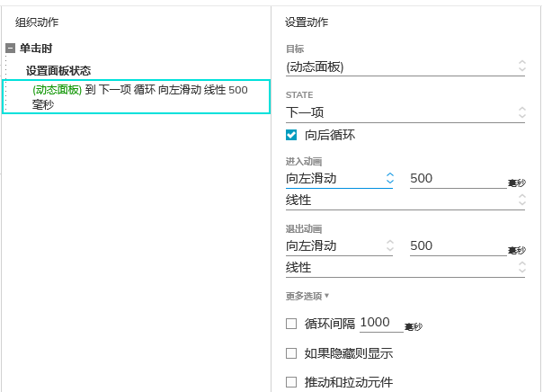The height and width of the screenshot is (392, 543).
Task: Select the (动态面板) 到 下一项 action row
Action: [136, 96]
